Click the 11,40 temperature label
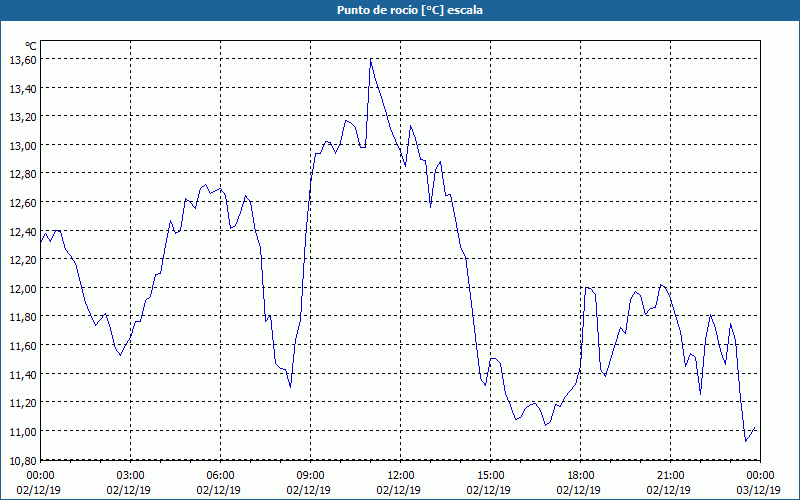Image resolution: width=800 pixels, height=500 pixels. (23, 374)
